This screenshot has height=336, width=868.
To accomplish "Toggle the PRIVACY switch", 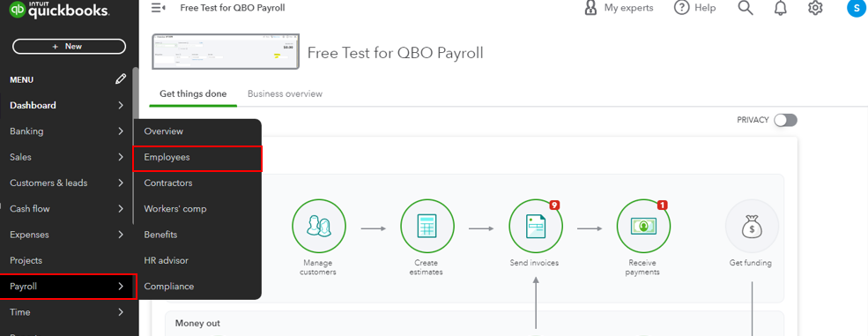I will tap(785, 120).
